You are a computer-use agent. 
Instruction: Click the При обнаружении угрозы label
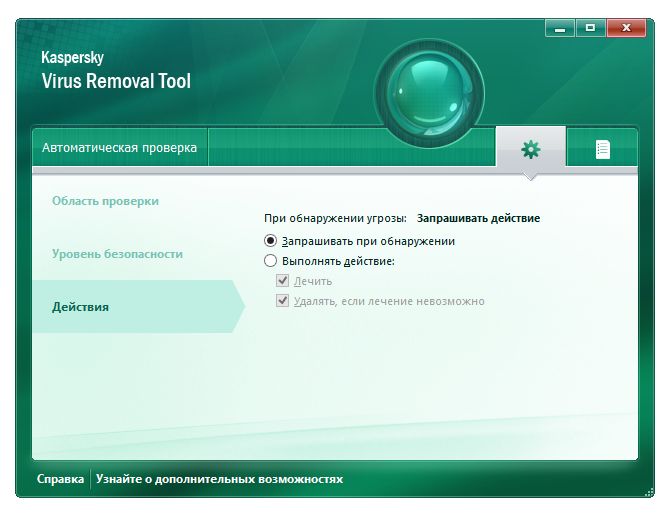coord(335,218)
